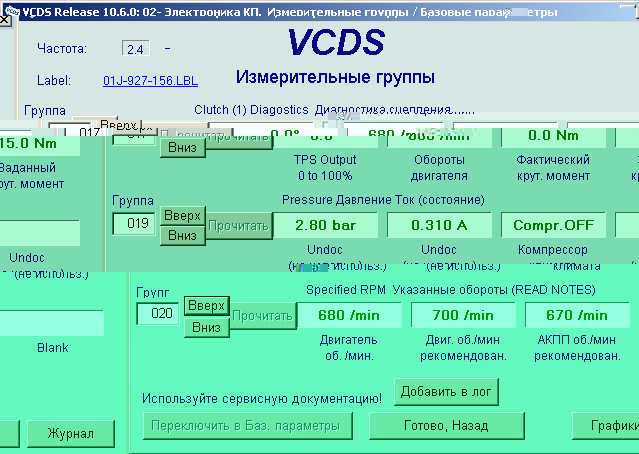
Task: Click Вниз button for group 019
Action: pos(182,236)
